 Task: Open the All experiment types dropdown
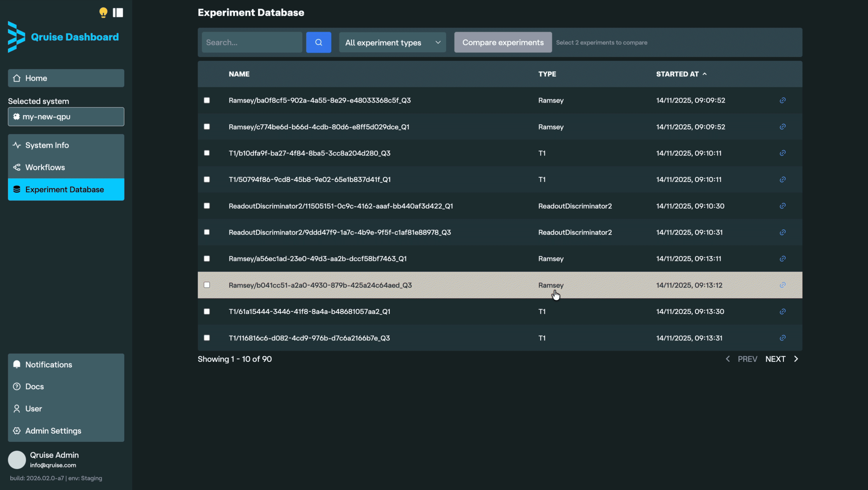392,43
